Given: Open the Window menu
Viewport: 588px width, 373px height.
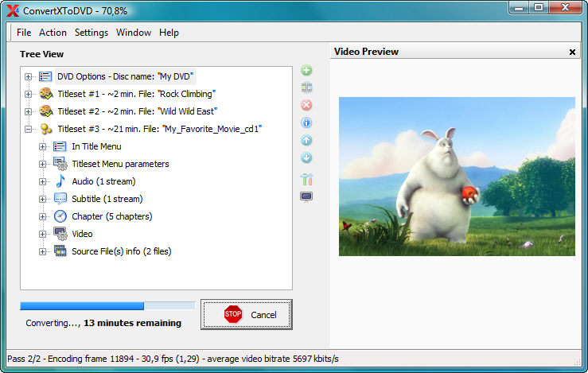Looking at the screenshot, I should point(134,33).
